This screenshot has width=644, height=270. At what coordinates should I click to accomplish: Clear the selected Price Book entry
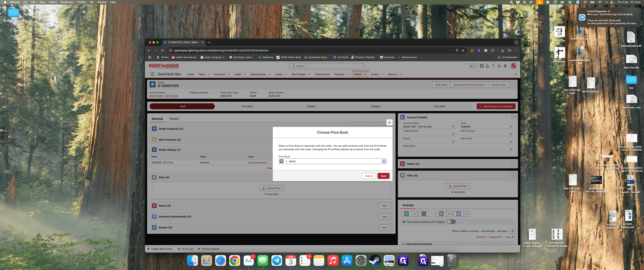(x=384, y=161)
